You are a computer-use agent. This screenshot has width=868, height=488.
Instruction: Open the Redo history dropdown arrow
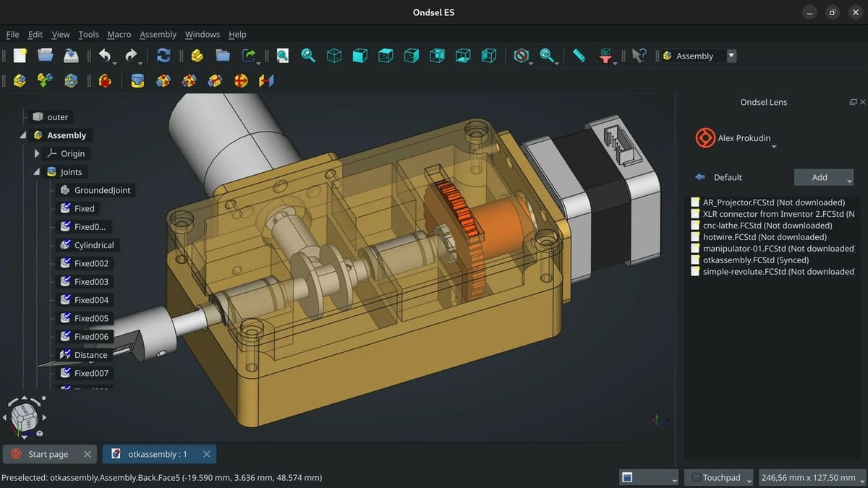pos(141,64)
